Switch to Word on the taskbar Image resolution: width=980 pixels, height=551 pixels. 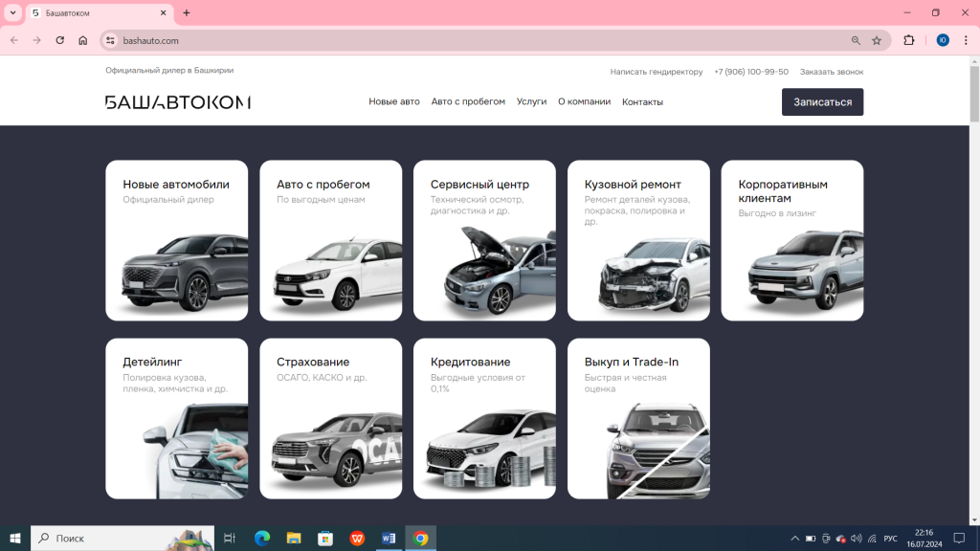389,538
